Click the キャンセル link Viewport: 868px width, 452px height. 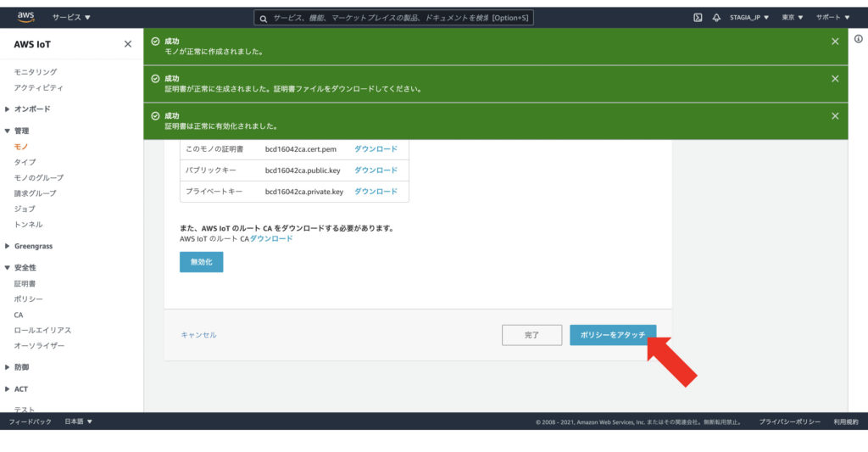click(198, 335)
